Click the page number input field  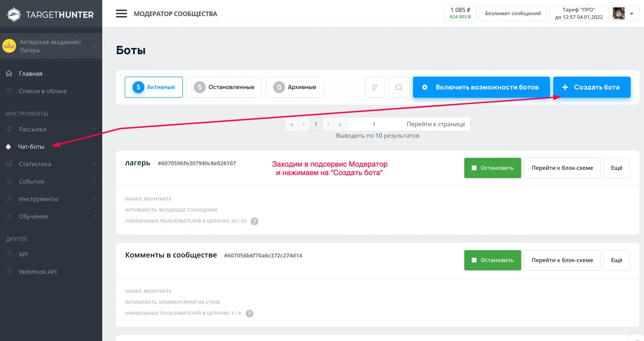pos(374,124)
